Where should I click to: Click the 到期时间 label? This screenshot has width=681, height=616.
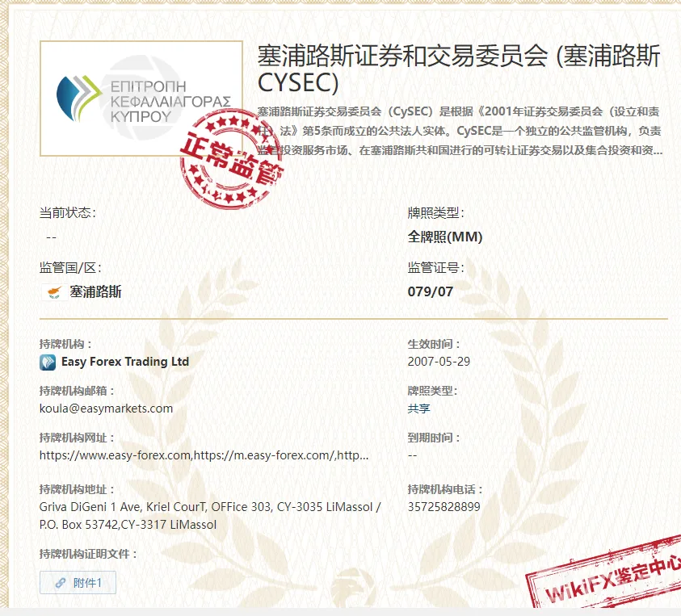(x=434, y=438)
